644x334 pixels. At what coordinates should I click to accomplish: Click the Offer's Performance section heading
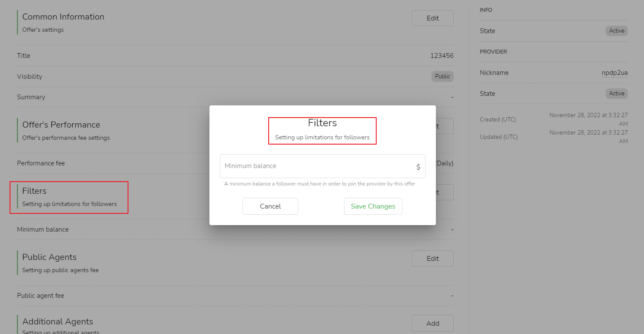[61, 125]
